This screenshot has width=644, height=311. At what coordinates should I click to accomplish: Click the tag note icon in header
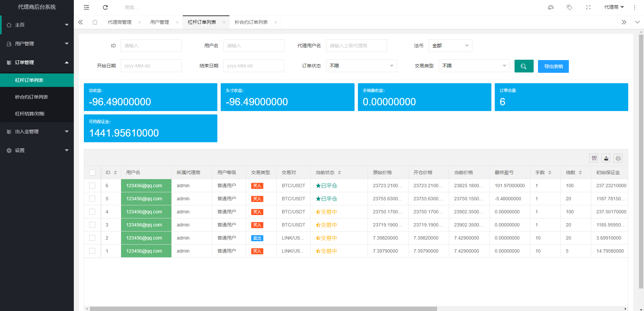tap(569, 7)
